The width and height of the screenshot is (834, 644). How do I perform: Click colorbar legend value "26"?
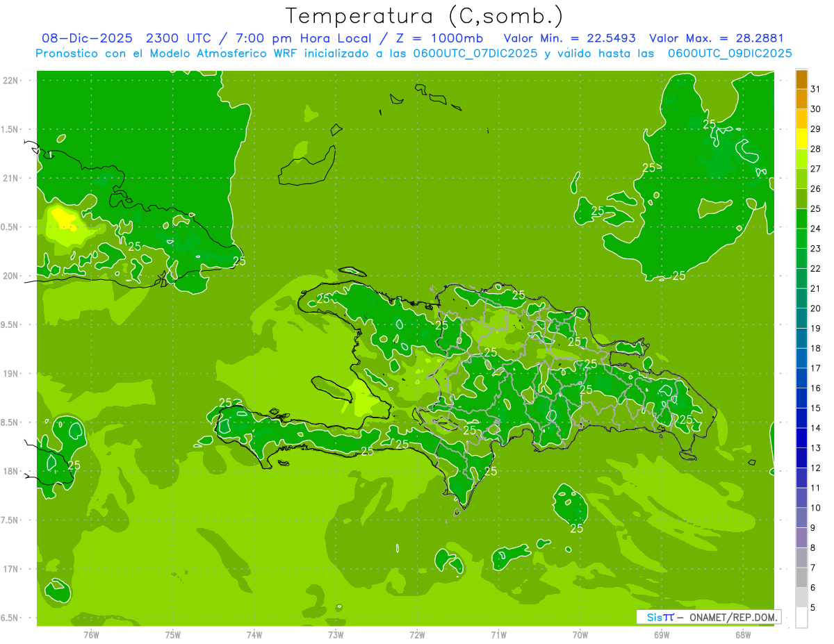pos(816,188)
